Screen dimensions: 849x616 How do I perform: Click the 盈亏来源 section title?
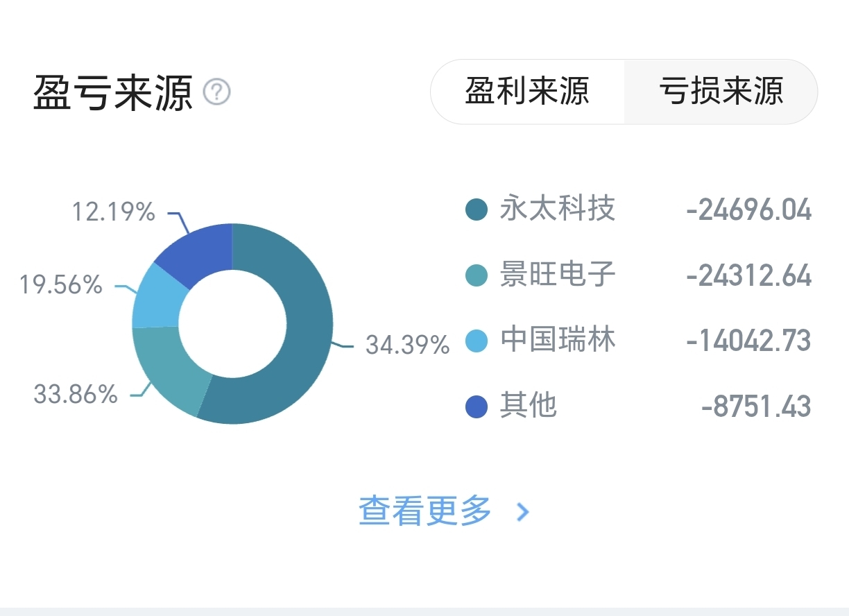113,92
